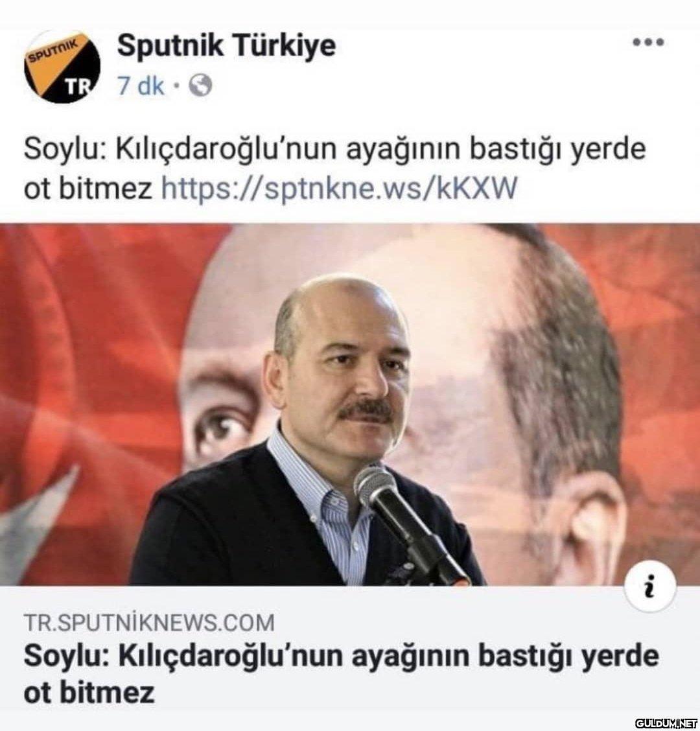Click 'ot bitmez' in the bottom headline
This screenshot has height=731, width=700.
point(89,693)
